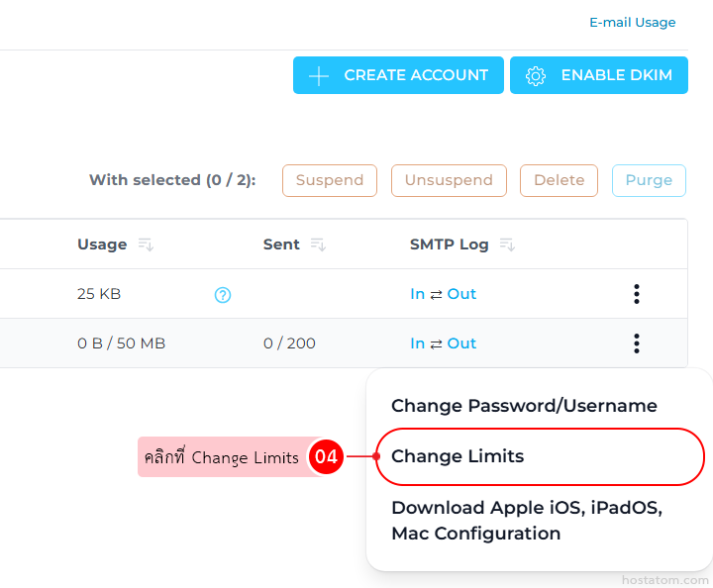The image size is (713, 588).
Task: Sort by the SMTP Log column sort icon
Action: [x=507, y=245]
